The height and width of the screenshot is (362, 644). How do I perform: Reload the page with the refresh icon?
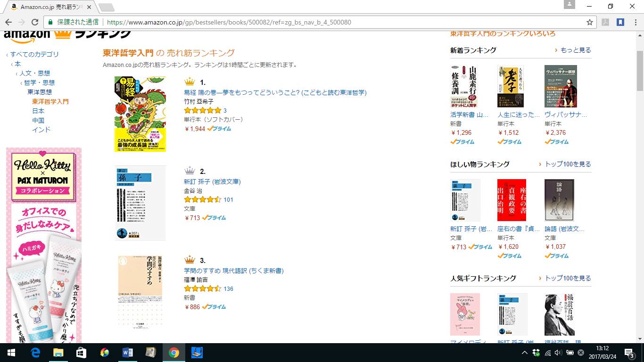pos(35,22)
